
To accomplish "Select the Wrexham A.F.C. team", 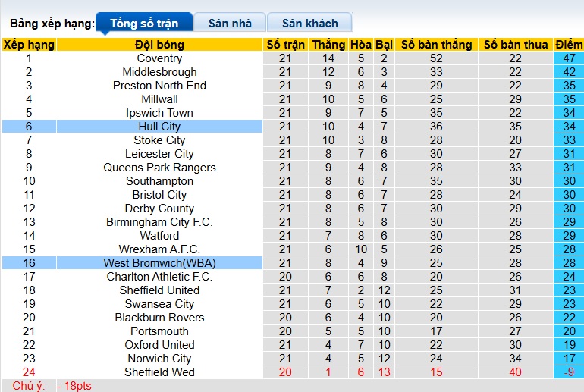I will [x=159, y=249].
